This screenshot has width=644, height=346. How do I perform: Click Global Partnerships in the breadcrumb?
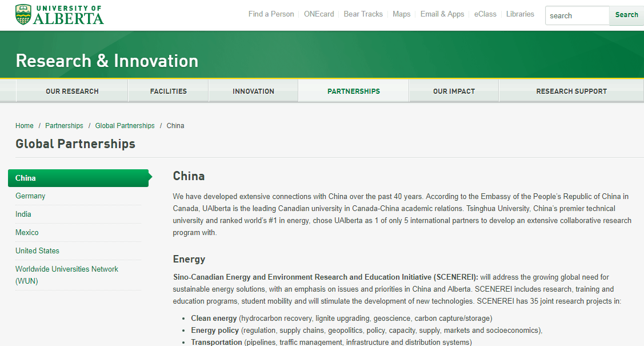click(125, 126)
